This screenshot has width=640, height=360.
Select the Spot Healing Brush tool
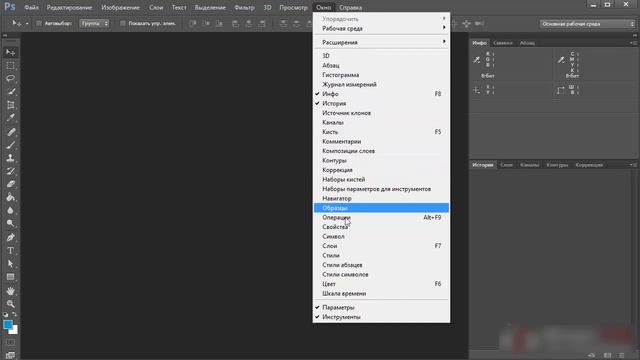11,132
